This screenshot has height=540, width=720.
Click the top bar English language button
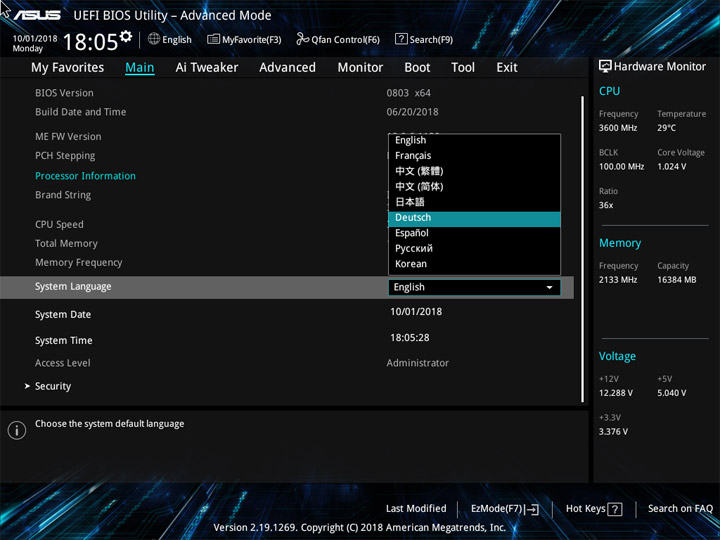click(170, 39)
